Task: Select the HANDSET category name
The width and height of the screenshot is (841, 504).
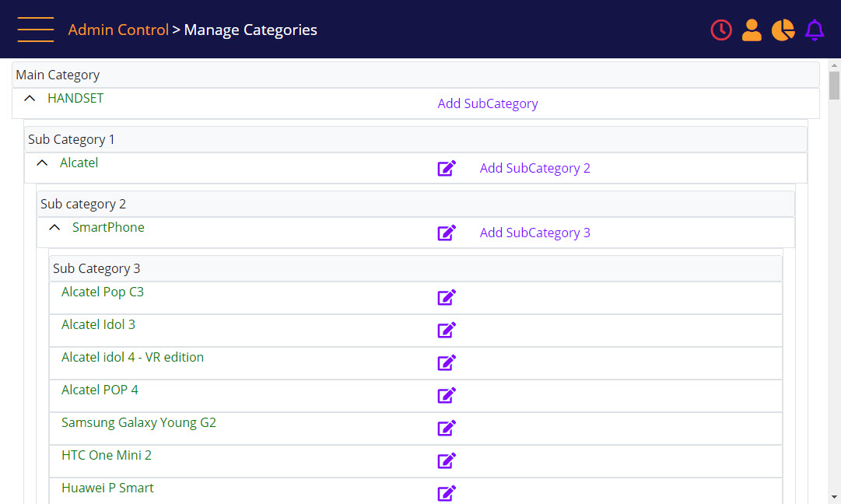Action: tap(75, 98)
